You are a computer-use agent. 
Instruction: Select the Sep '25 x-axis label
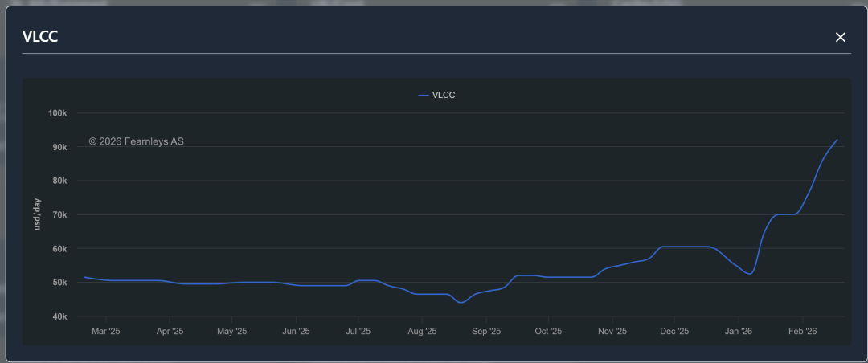tap(486, 331)
